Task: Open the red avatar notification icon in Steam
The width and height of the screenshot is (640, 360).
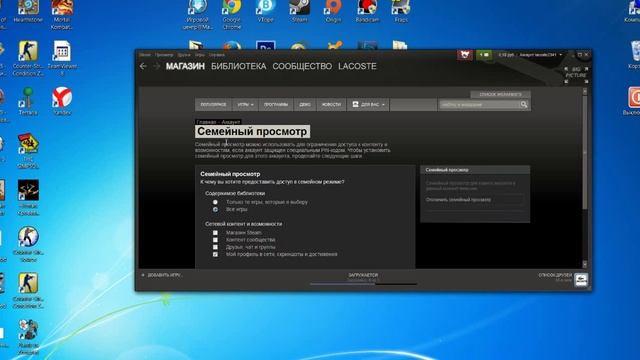Action: (x=465, y=55)
